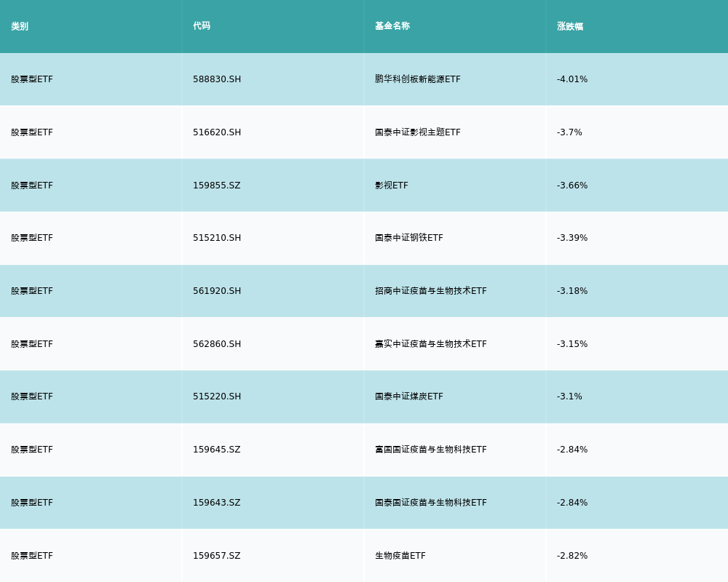Select fund 鹏华科创板新能源ETF
Viewport: 728px width, 582px height.
coord(417,79)
